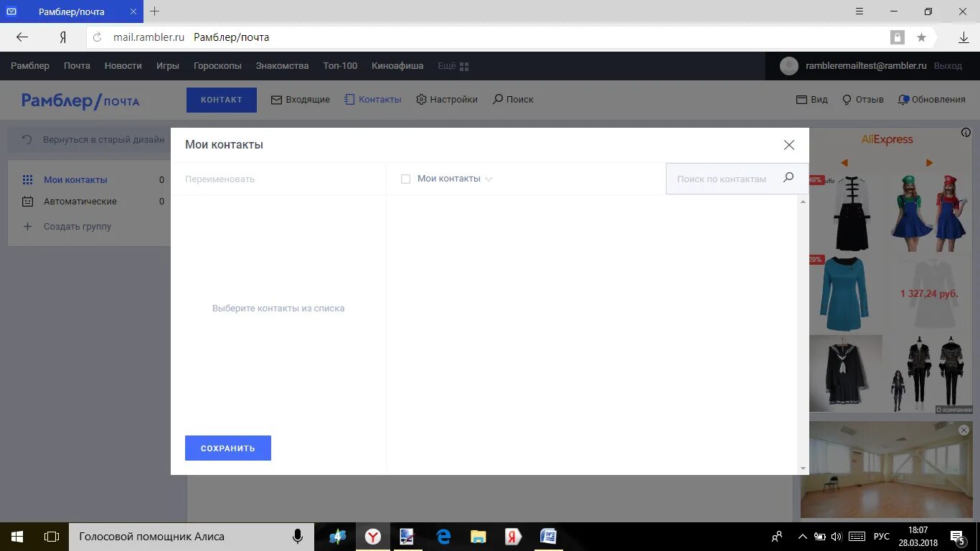Image resolution: width=980 pixels, height=551 pixels.
Task: Go back with the browser back arrow
Action: tap(22, 37)
